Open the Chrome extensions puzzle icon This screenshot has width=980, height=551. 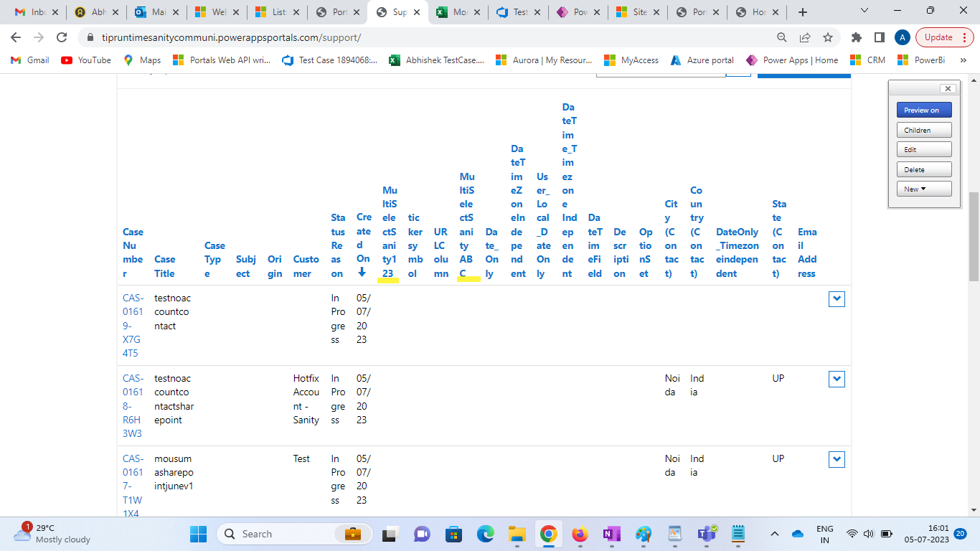click(856, 37)
